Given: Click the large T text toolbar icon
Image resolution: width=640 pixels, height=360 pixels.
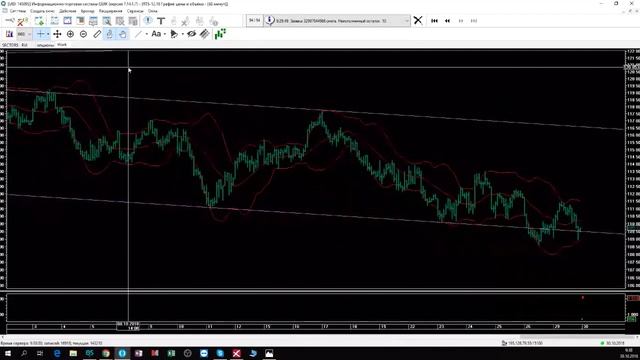Looking at the screenshot, I should tap(161, 21).
